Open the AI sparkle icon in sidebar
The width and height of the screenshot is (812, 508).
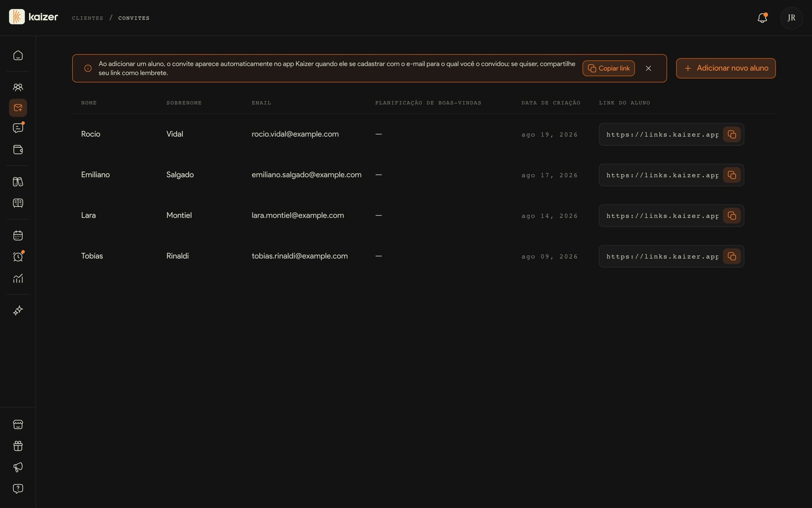tap(18, 310)
